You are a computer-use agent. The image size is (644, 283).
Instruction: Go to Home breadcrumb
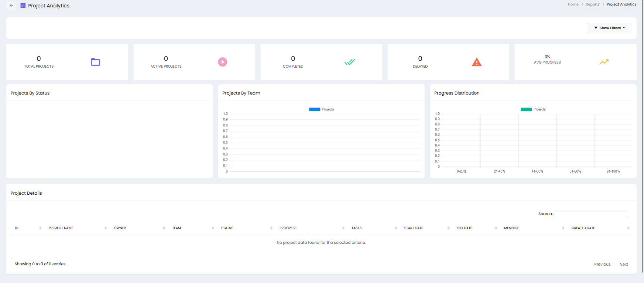tap(573, 4)
